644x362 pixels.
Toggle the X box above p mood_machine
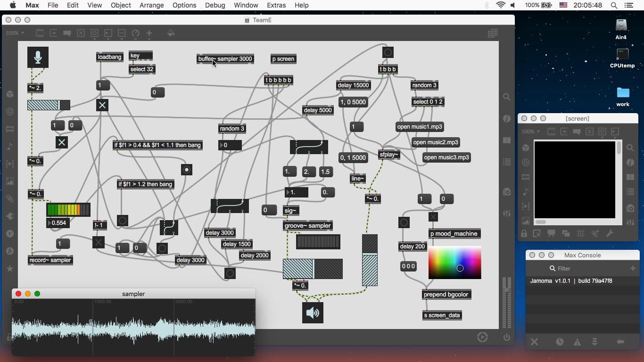[x=433, y=217]
